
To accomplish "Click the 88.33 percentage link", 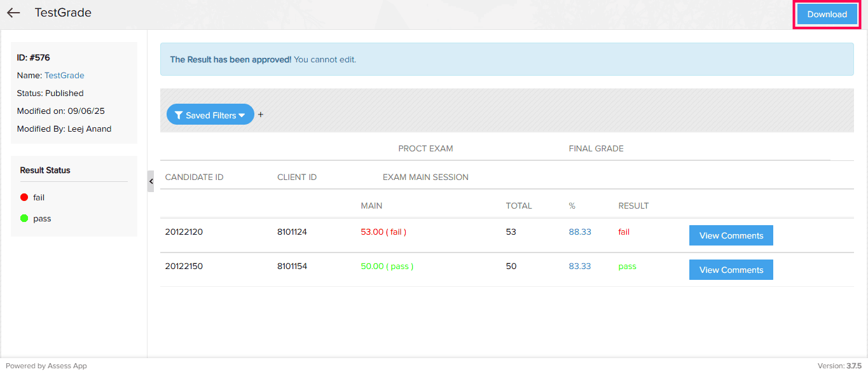I will [579, 232].
